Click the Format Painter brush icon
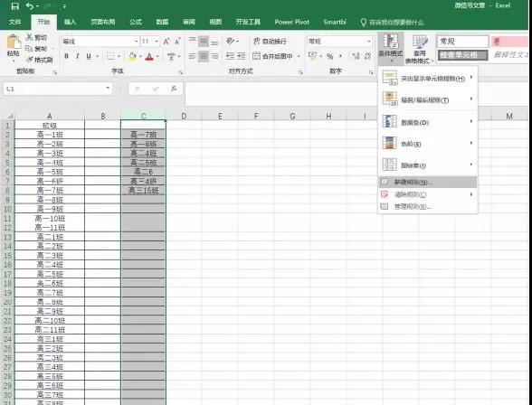This screenshot has height=405, width=532. (30, 60)
